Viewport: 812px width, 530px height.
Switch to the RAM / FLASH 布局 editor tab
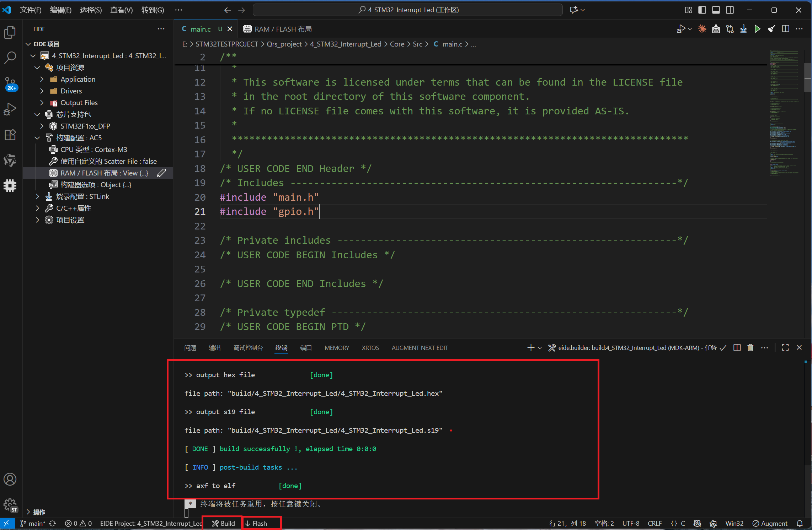click(278, 29)
